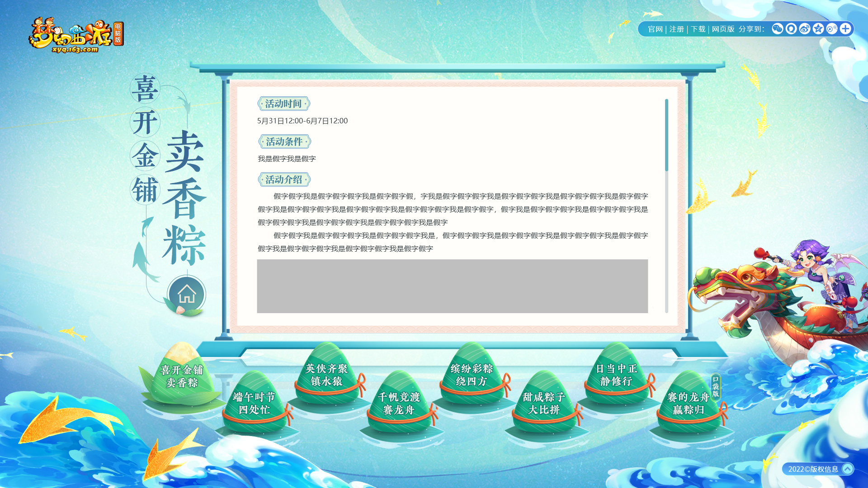Share to QQ Zone star icon
Image resolution: width=868 pixels, height=488 pixels.
pyautogui.click(x=818, y=29)
